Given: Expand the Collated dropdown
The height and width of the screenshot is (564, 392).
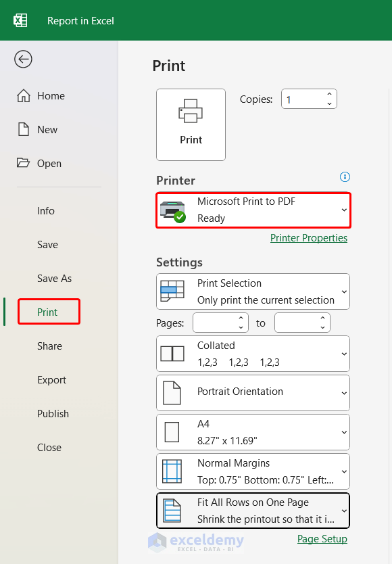Looking at the screenshot, I should click(253, 354).
